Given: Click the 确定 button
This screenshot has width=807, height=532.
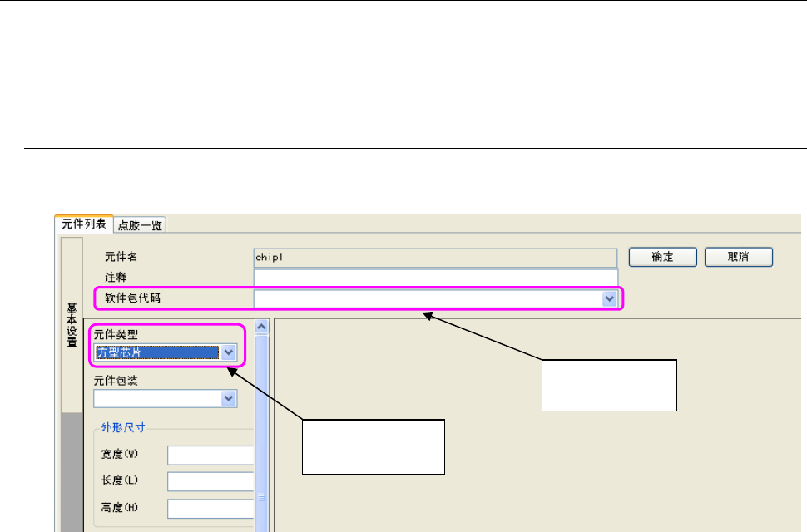Looking at the screenshot, I should click(662, 257).
